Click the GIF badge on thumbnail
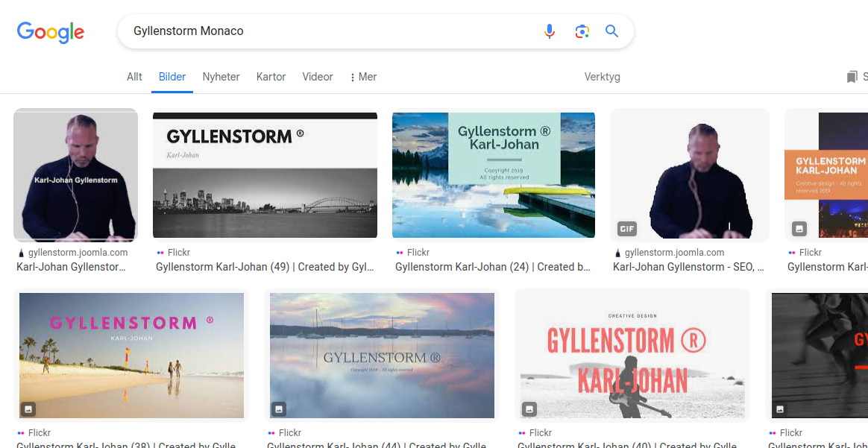This screenshot has height=448, width=868. pos(627,228)
